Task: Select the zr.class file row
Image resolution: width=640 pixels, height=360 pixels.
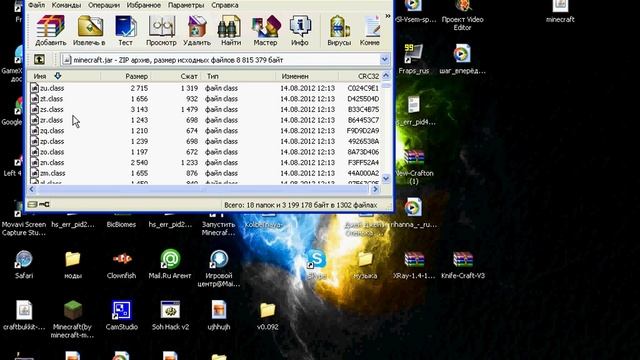Action: point(204,120)
